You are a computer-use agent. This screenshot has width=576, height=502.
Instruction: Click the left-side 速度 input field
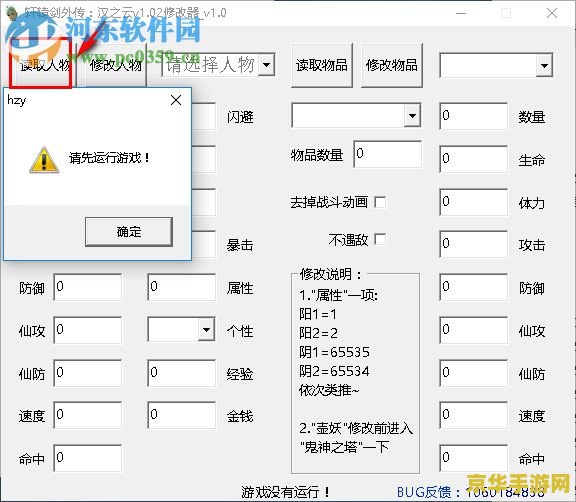tap(87, 415)
